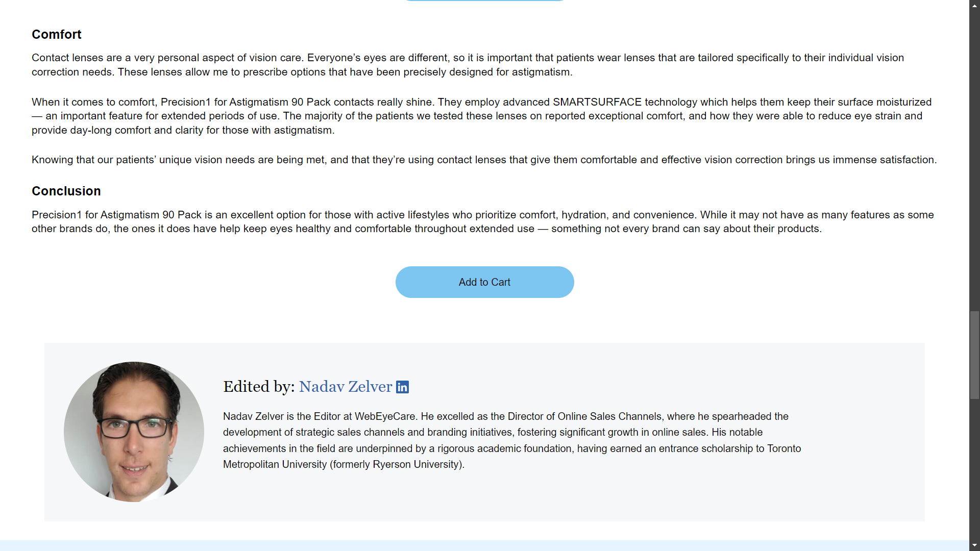This screenshot has height=551, width=980.
Task: Open the Nadav Zelver author link
Action: pos(345,387)
